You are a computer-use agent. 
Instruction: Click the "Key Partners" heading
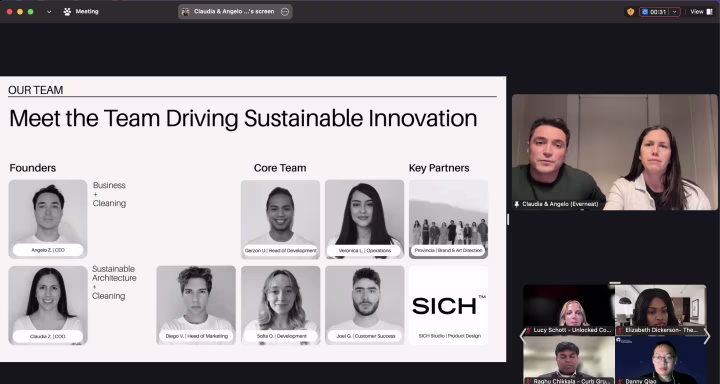[x=439, y=168]
